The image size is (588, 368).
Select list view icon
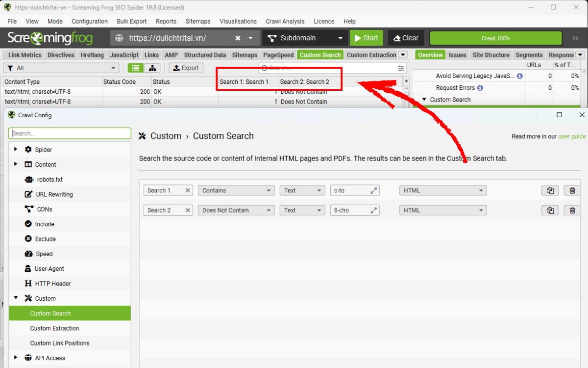click(136, 68)
